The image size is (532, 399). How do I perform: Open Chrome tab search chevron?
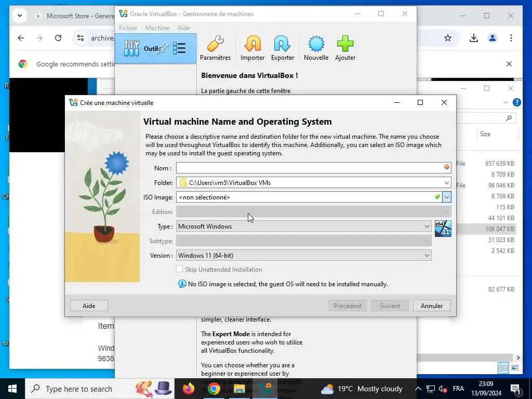point(20,16)
